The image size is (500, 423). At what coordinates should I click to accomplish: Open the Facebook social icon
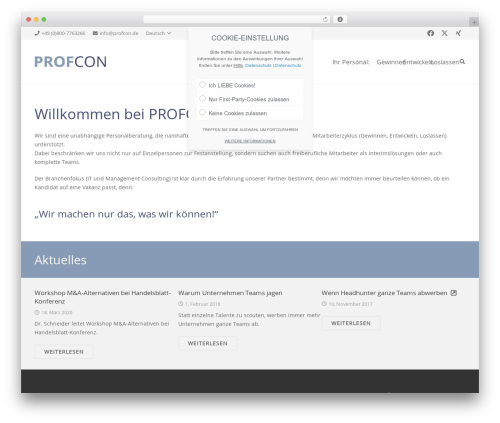[x=430, y=33]
